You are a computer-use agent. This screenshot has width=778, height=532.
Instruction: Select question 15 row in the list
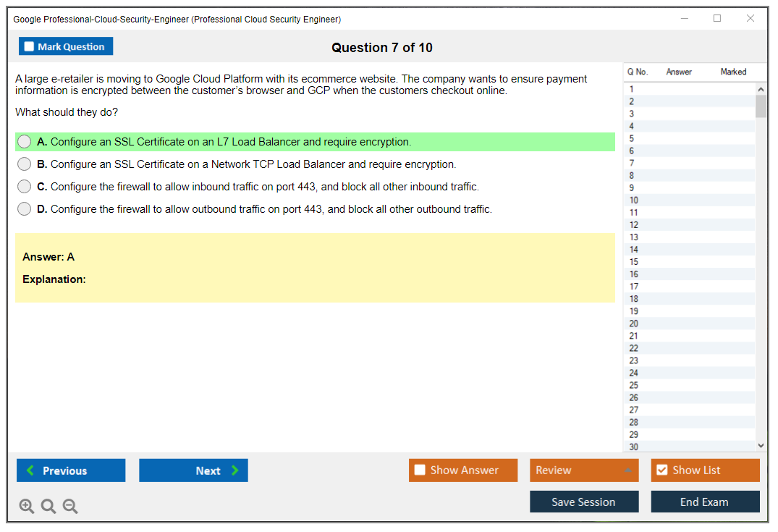click(688, 262)
